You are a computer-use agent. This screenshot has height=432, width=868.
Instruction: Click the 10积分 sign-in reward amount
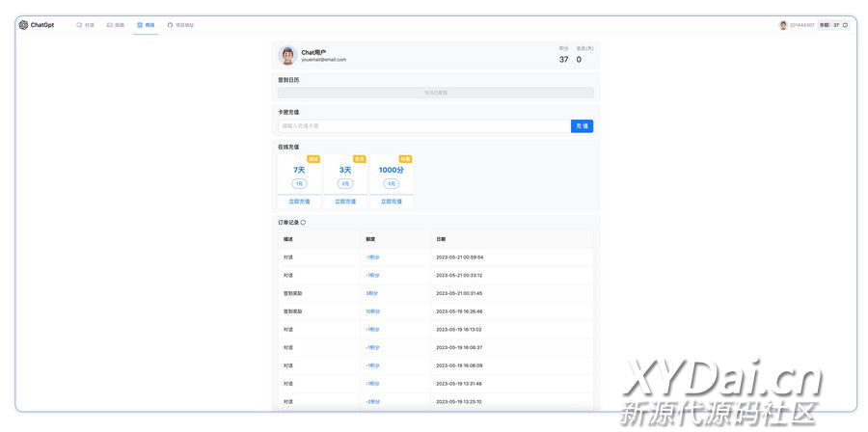pyautogui.click(x=372, y=311)
